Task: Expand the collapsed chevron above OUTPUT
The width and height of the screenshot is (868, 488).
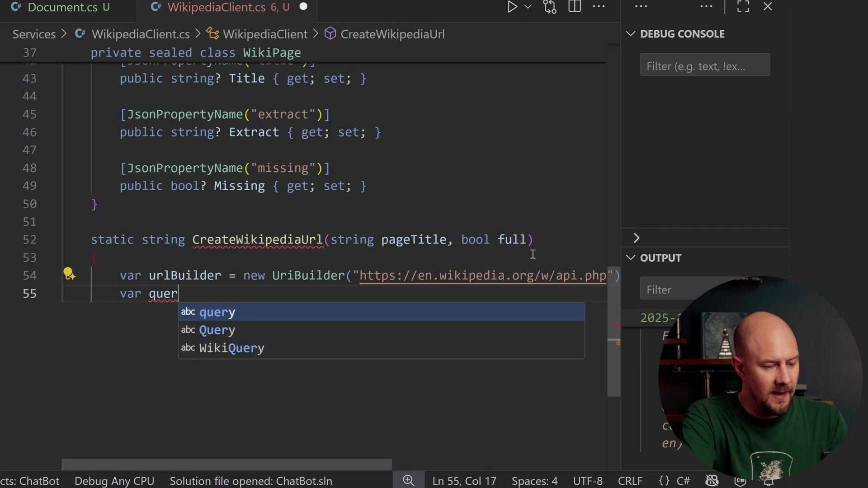Action: tap(637, 238)
